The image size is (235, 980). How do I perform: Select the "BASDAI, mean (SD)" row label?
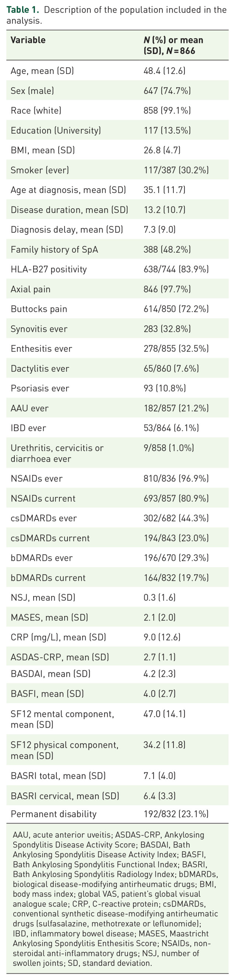click(51, 674)
